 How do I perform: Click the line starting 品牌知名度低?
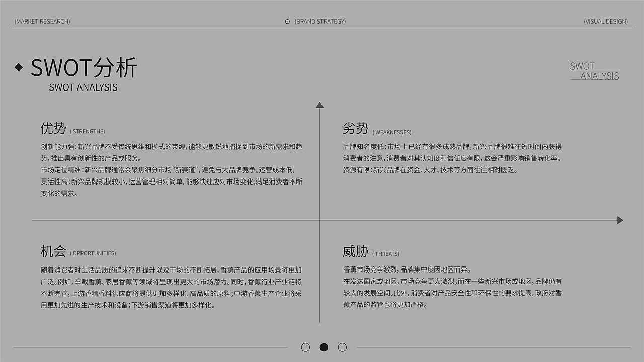452,147
